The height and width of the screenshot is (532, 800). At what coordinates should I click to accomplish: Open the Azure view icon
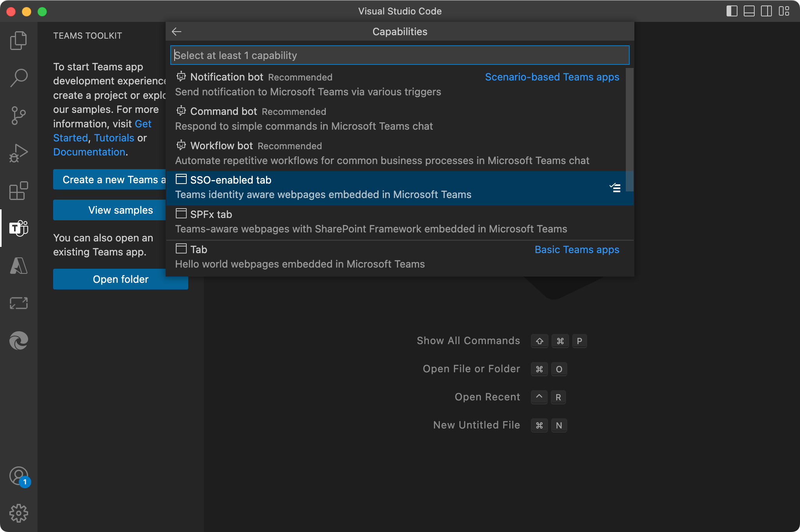(18, 266)
